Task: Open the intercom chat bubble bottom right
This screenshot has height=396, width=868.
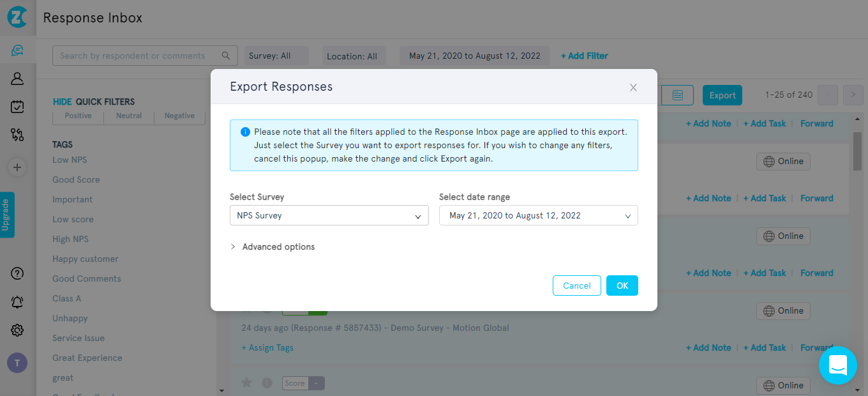Action: click(x=838, y=365)
